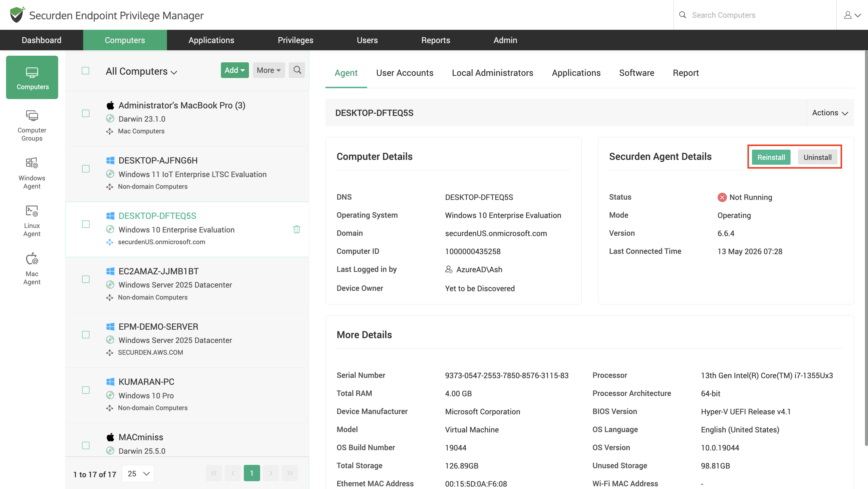This screenshot has width=868, height=489.
Task: Select the Computers sidebar icon
Action: (x=32, y=77)
